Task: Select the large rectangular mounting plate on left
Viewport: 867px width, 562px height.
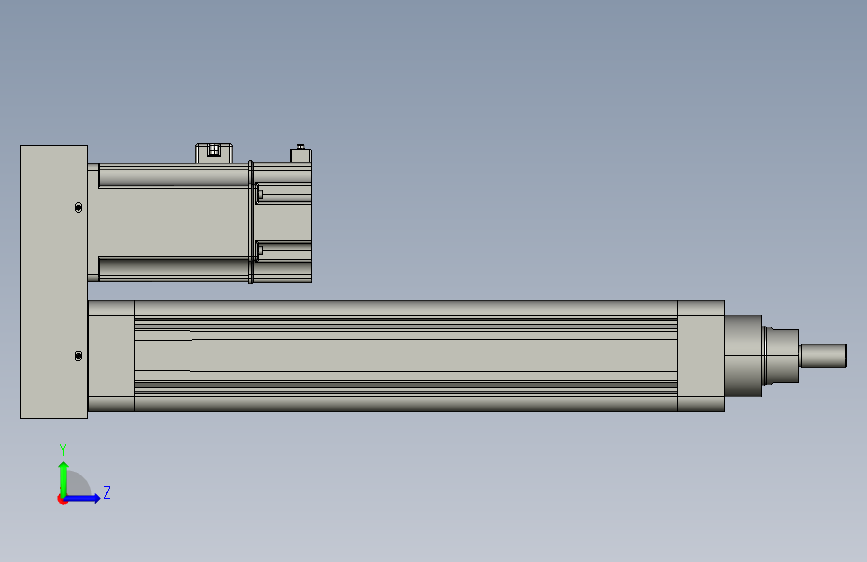Action: point(54,282)
